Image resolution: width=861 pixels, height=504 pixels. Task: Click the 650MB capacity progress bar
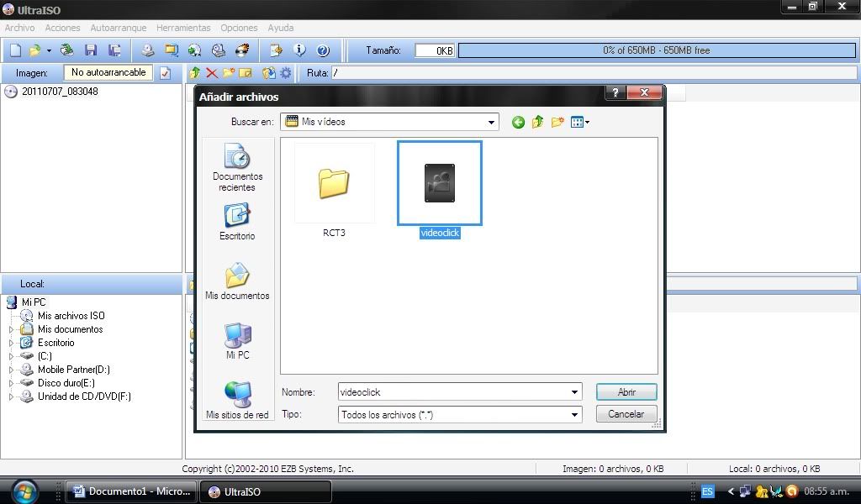(657, 50)
